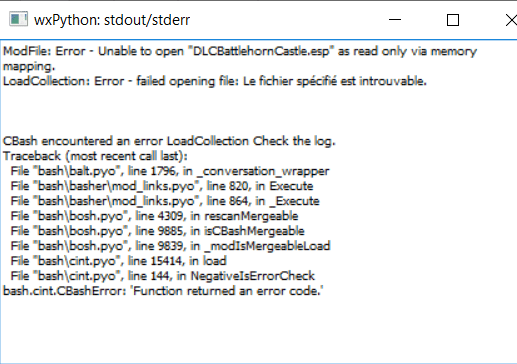
Task: Click the 'DLCBattlehornCastle.esp' filename text
Action: pyautogui.click(x=259, y=51)
